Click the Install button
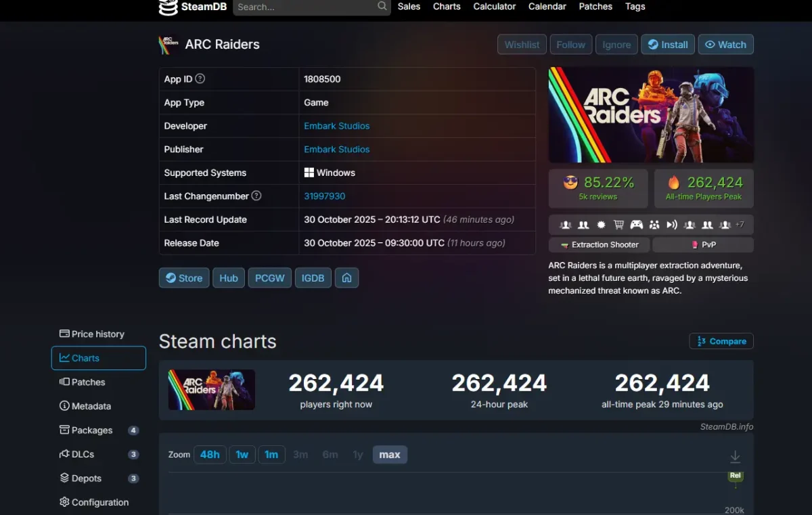 [x=667, y=44]
